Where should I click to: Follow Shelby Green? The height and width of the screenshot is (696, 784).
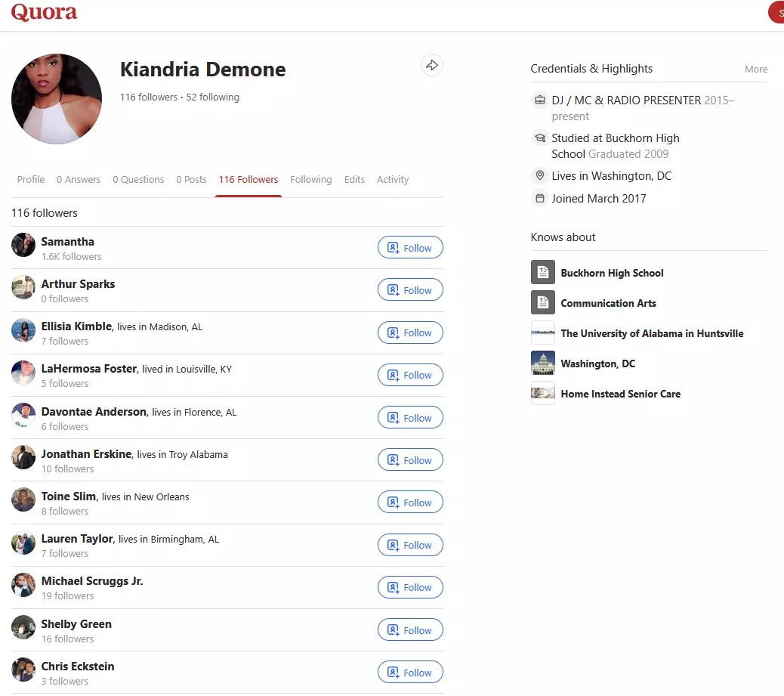point(410,630)
